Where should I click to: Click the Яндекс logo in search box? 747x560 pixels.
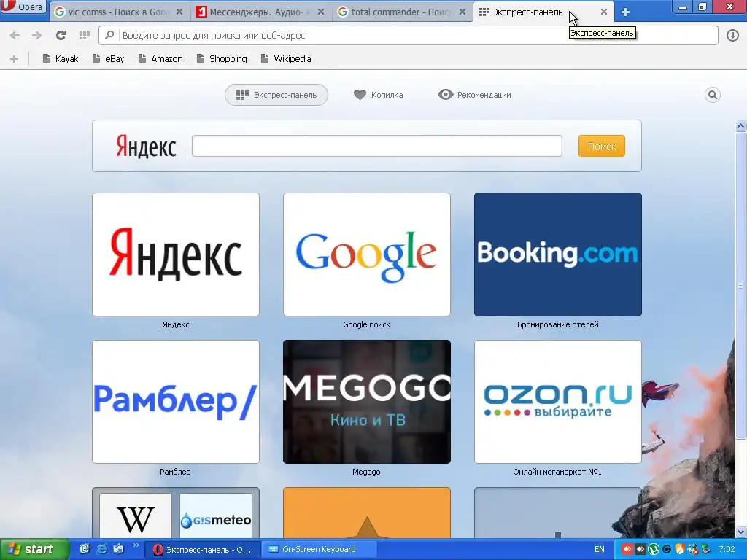146,146
